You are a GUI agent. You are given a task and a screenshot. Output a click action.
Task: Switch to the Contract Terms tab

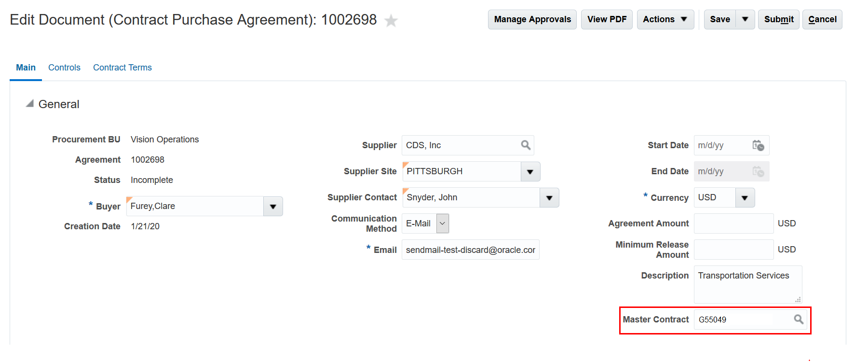[x=122, y=68]
